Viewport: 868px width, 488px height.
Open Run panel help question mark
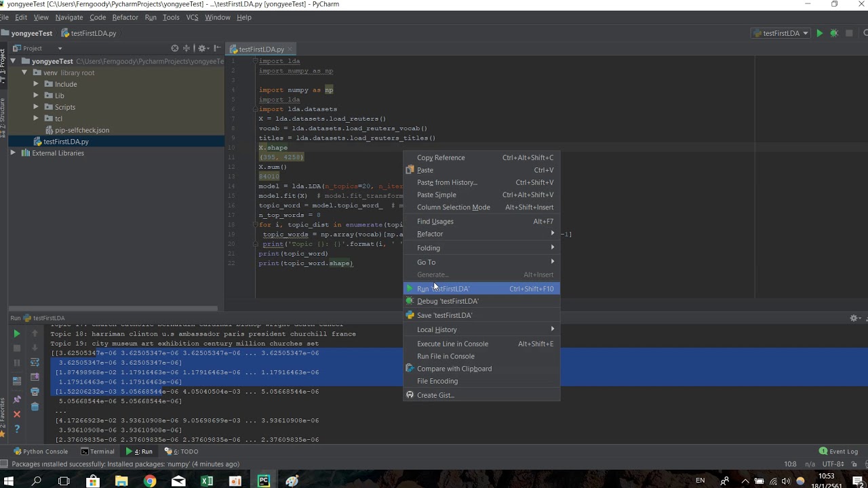pos(17,429)
